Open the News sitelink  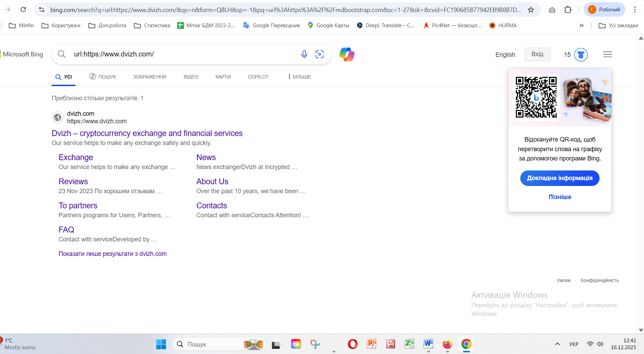(x=206, y=157)
